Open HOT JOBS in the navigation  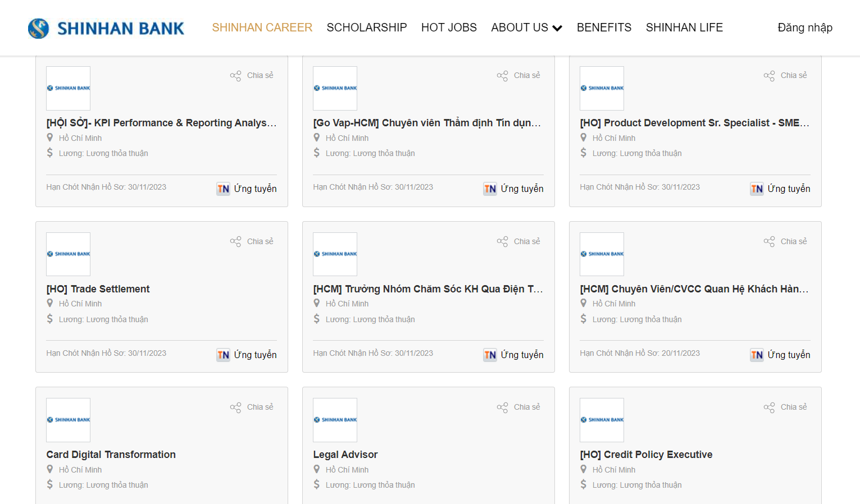pos(449,28)
